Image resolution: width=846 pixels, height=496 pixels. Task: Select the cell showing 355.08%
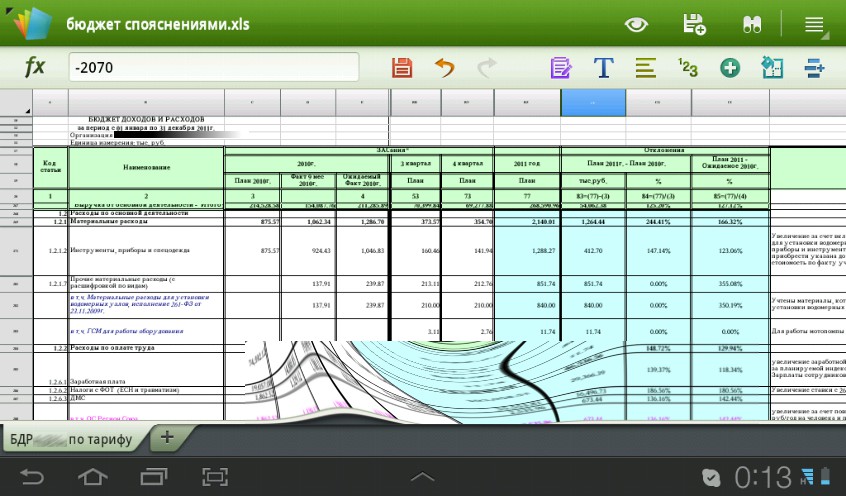pyautogui.click(x=731, y=284)
